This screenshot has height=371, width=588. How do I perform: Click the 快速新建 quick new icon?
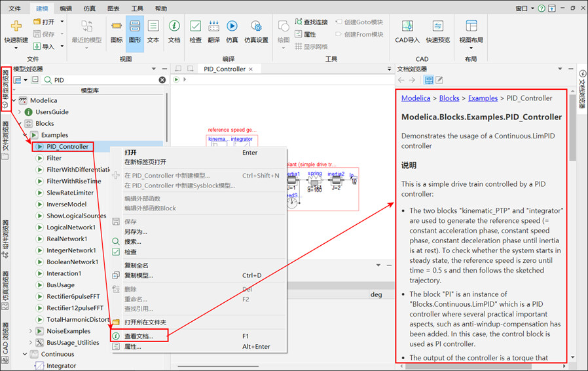coord(16,26)
